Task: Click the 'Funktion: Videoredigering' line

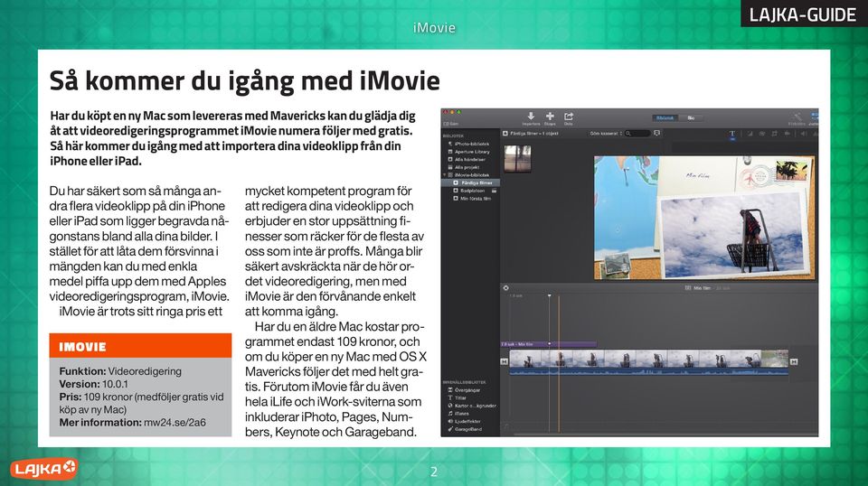Action: point(120,371)
